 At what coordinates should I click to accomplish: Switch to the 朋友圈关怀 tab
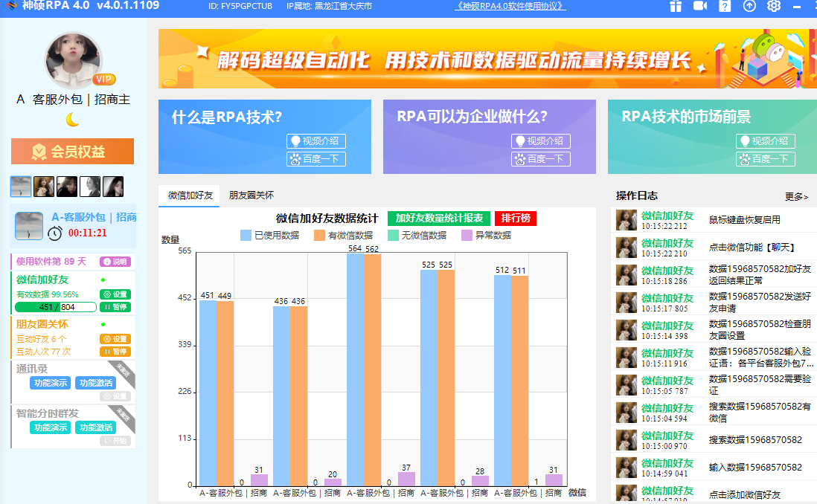tap(251, 196)
